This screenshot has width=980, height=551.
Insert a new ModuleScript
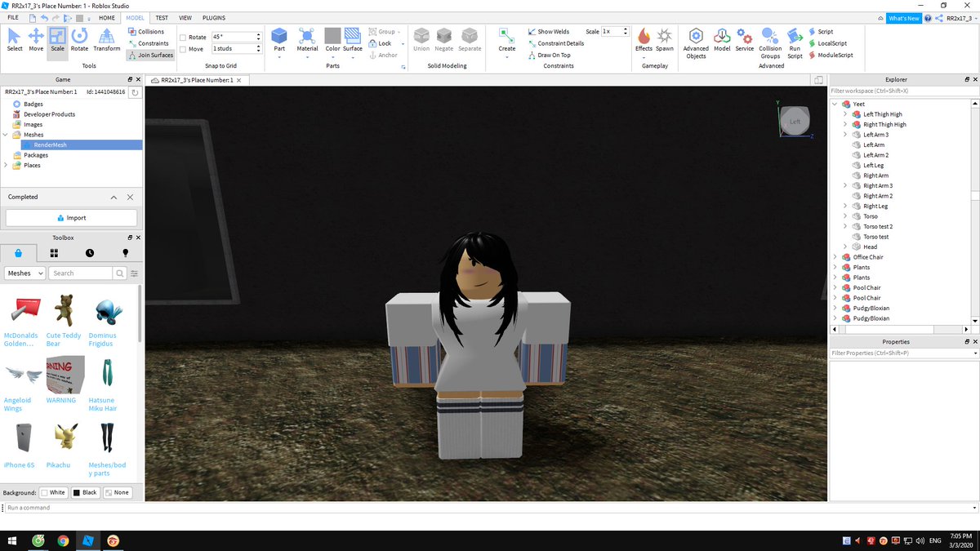(831, 56)
